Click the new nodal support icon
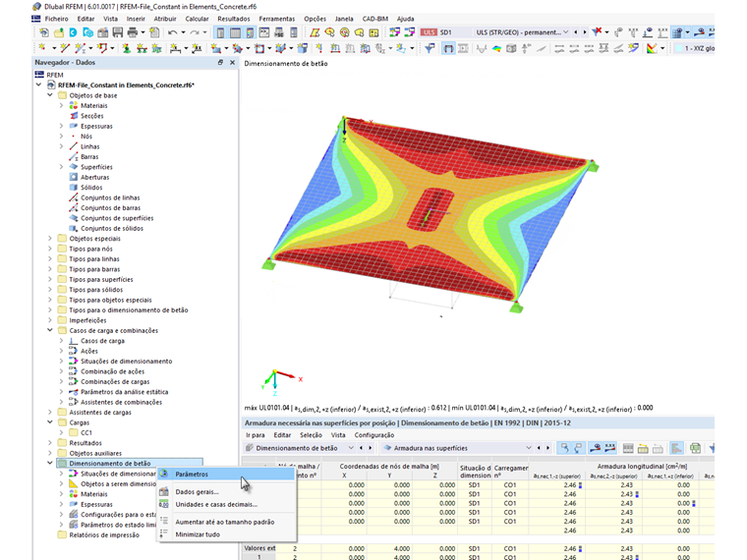Screen dimensions: 747x560 [126, 48]
